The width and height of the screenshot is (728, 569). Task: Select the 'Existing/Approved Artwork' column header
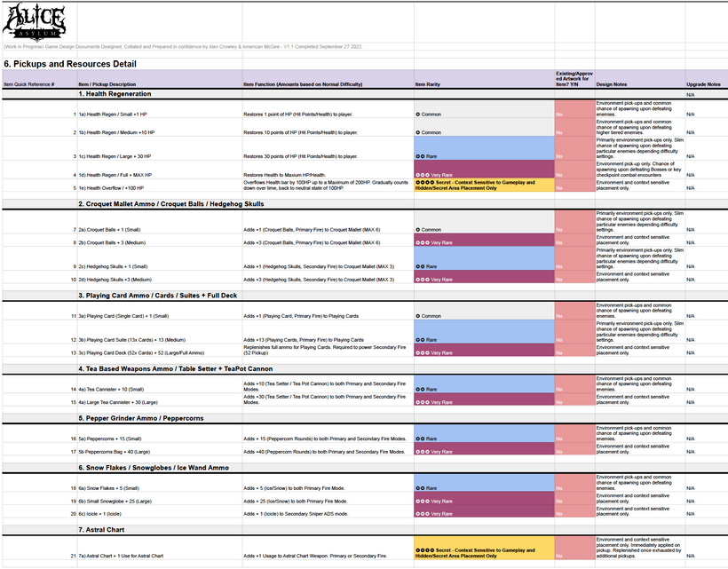(x=574, y=79)
